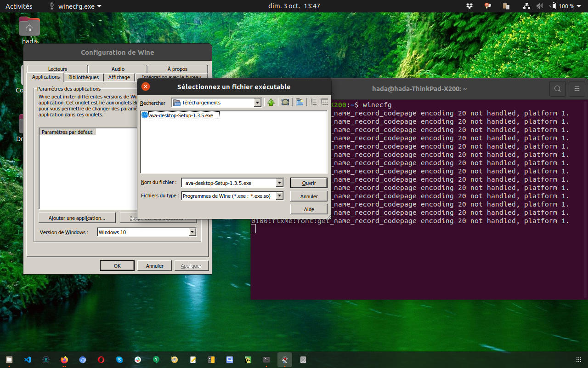Click the volume tray icon
588x368 pixels.
(x=540, y=6)
